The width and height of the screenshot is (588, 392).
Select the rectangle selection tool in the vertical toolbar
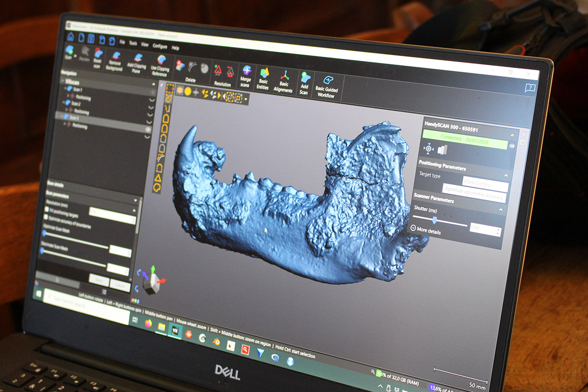click(x=170, y=89)
